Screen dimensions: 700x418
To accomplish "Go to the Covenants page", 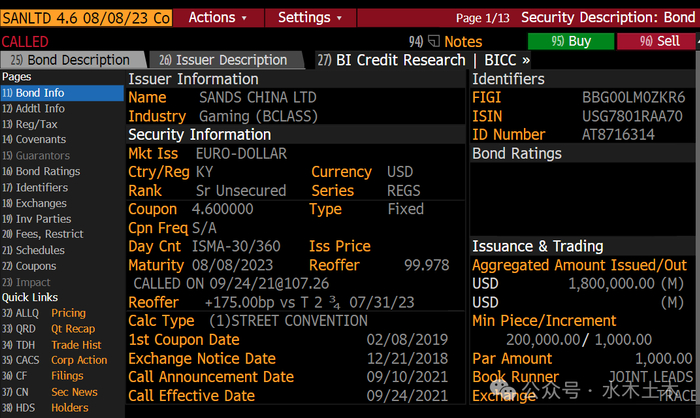I will point(40,140).
